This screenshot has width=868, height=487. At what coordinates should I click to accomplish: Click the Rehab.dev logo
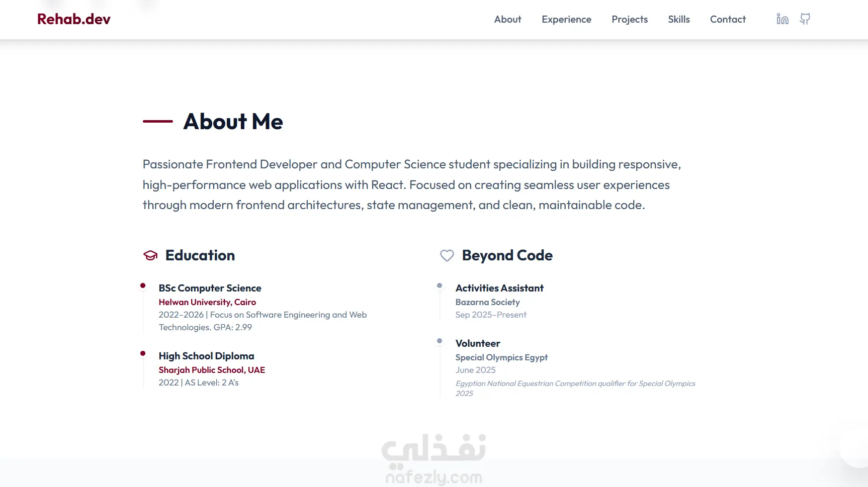click(74, 19)
